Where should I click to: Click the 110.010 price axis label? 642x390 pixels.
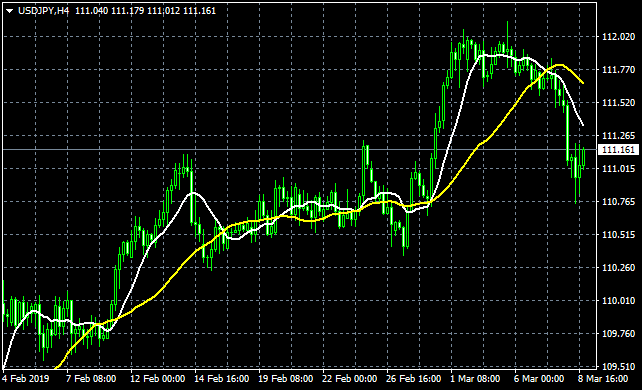tap(618, 301)
